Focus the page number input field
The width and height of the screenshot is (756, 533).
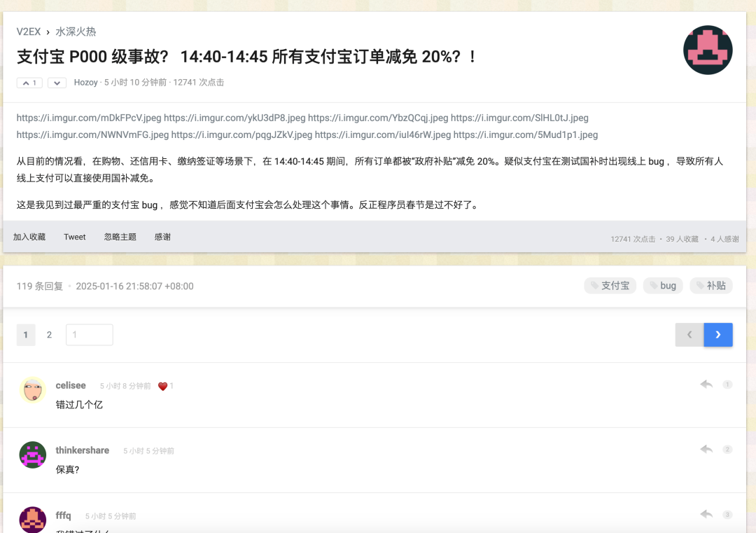pyautogui.click(x=90, y=335)
